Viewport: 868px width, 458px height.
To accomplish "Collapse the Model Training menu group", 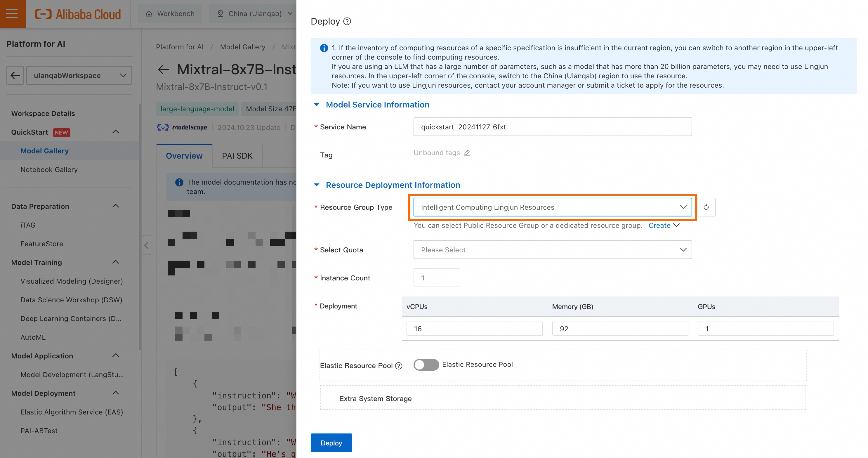I will [x=116, y=262].
